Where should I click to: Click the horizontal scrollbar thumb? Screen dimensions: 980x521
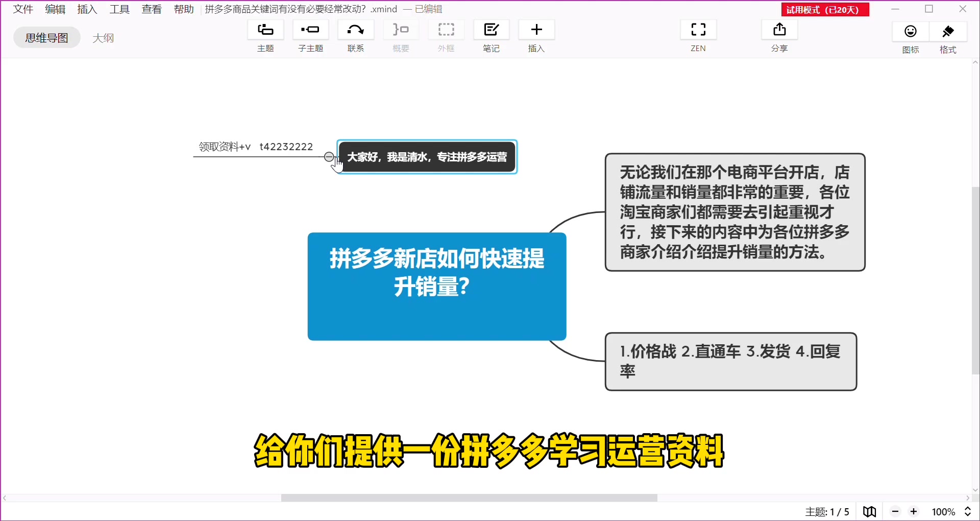click(469, 498)
